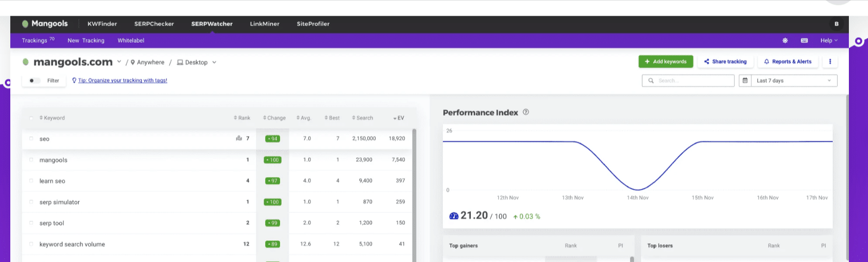Open the New Tracking menu item
Screen dimensions: 868x262
click(86, 40)
